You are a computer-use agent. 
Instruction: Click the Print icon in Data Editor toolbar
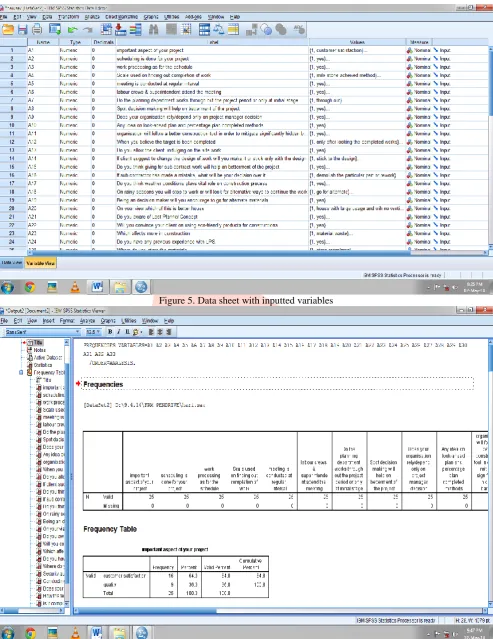[x=37, y=29]
